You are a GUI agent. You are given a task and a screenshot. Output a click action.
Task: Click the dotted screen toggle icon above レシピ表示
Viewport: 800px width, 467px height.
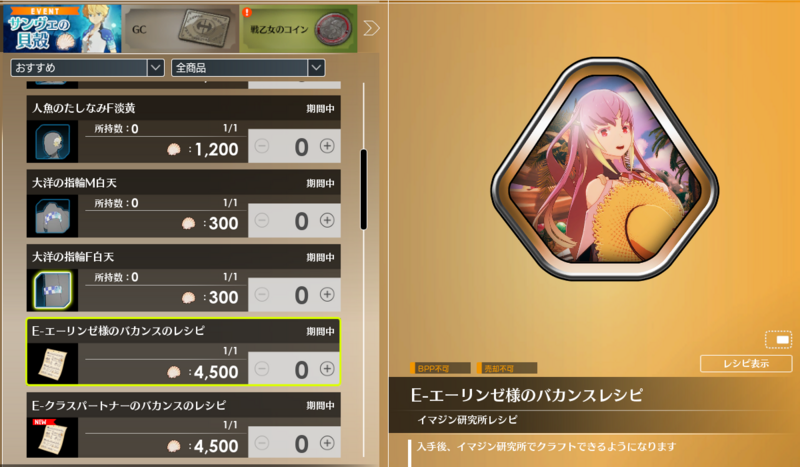click(779, 340)
